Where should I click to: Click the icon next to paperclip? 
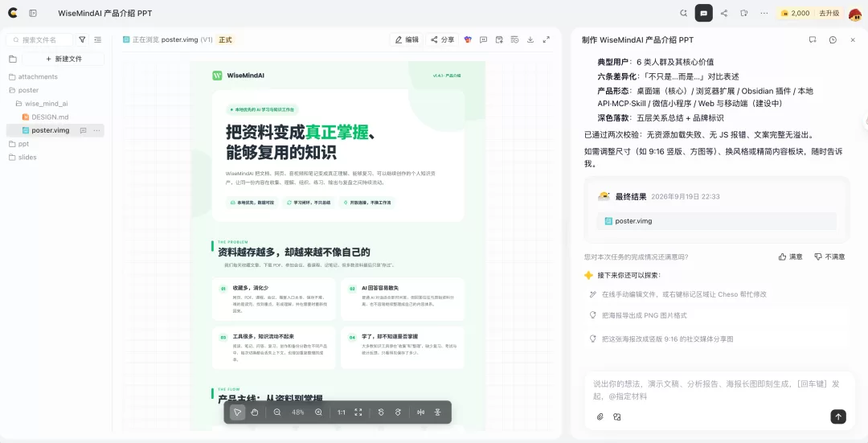click(616, 417)
